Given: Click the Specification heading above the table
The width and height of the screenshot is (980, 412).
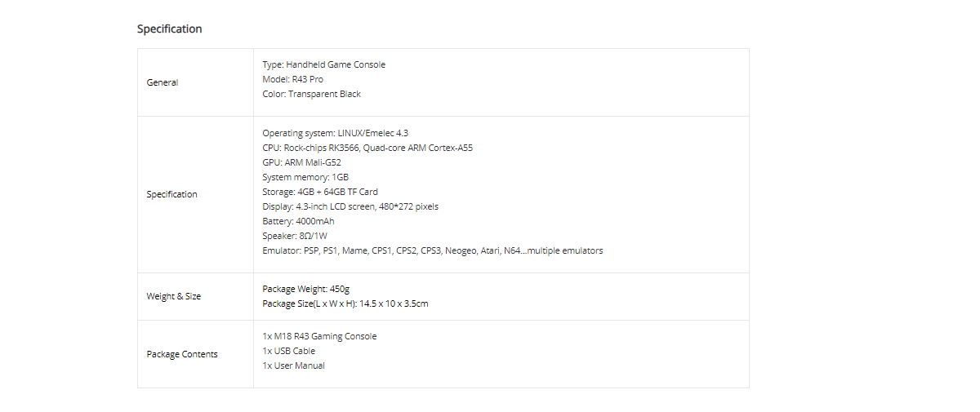Looking at the screenshot, I should pos(169,29).
